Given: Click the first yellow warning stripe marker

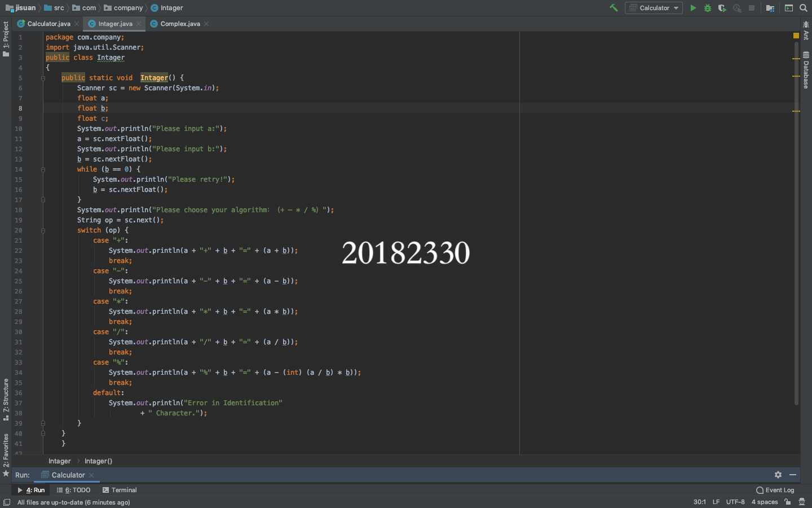Looking at the screenshot, I should (x=796, y=58).
